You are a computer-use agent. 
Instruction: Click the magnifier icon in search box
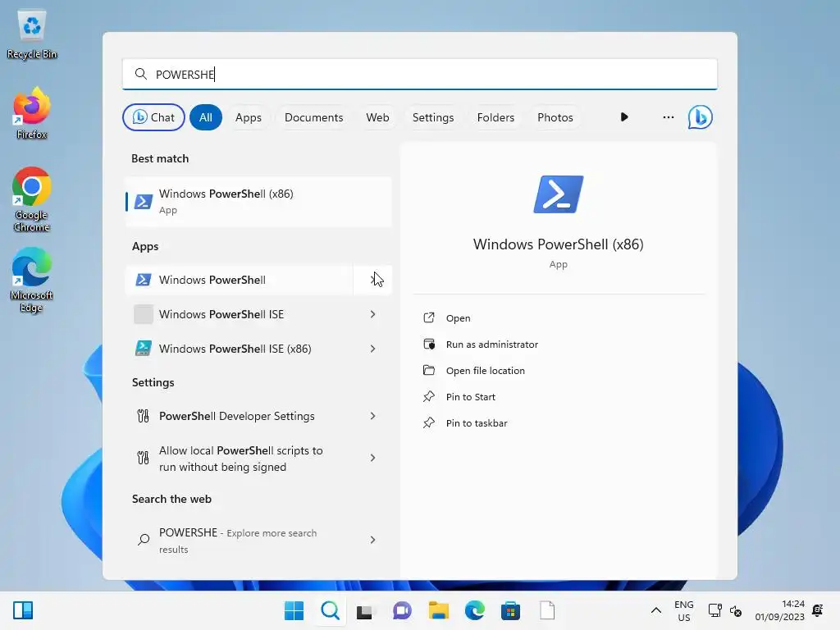click(x=141, y=74)
